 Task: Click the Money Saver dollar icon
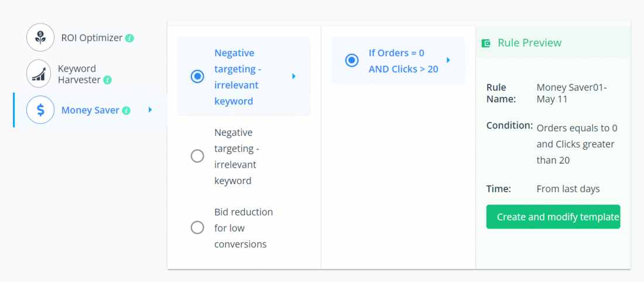[40, 110]
